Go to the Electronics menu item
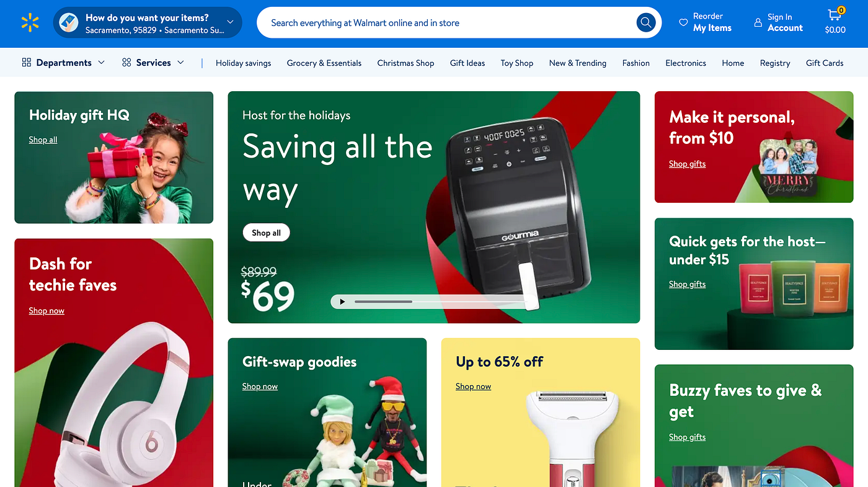 tap(686, 63)
